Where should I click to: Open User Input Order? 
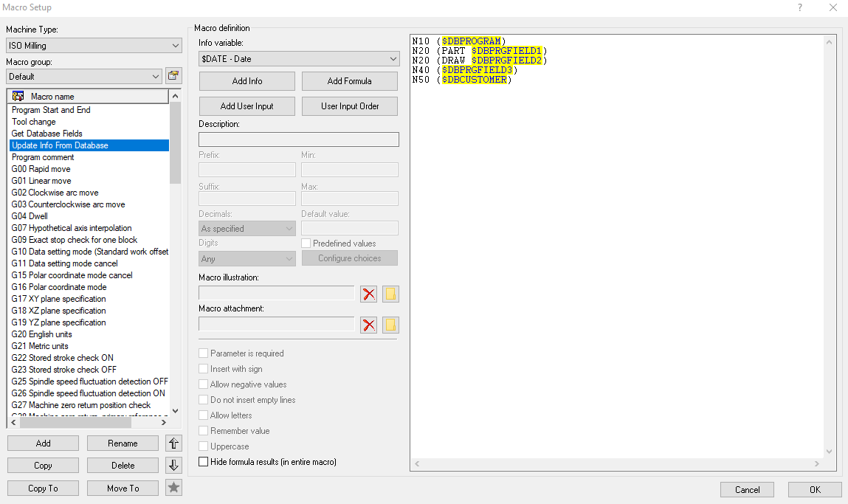point(349,106)
